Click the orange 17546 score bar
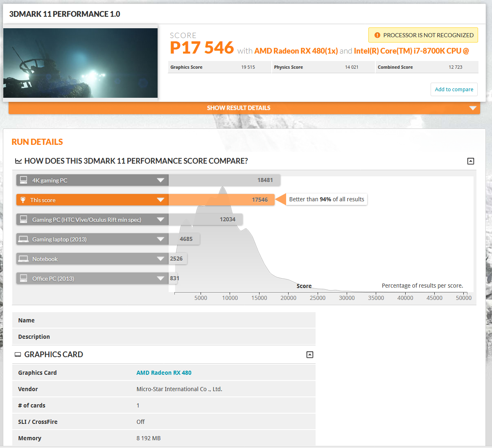Viewport: 492px width, 448px height. coord(221,200)
